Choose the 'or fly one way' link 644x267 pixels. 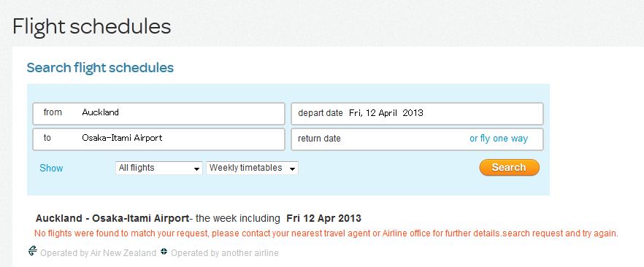tap(499, 139)
